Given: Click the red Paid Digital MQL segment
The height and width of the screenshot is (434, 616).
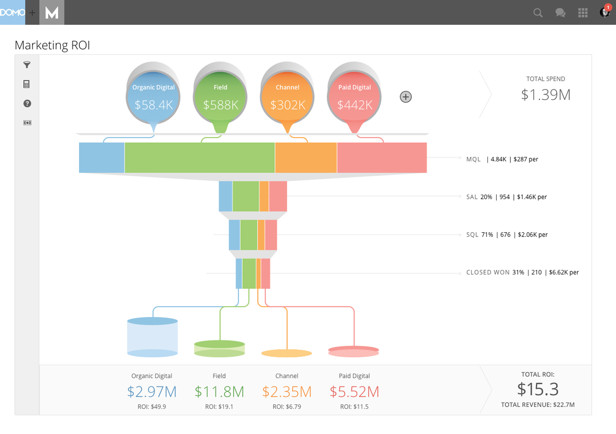Looking at the screenshot, I should click(382, 158).
